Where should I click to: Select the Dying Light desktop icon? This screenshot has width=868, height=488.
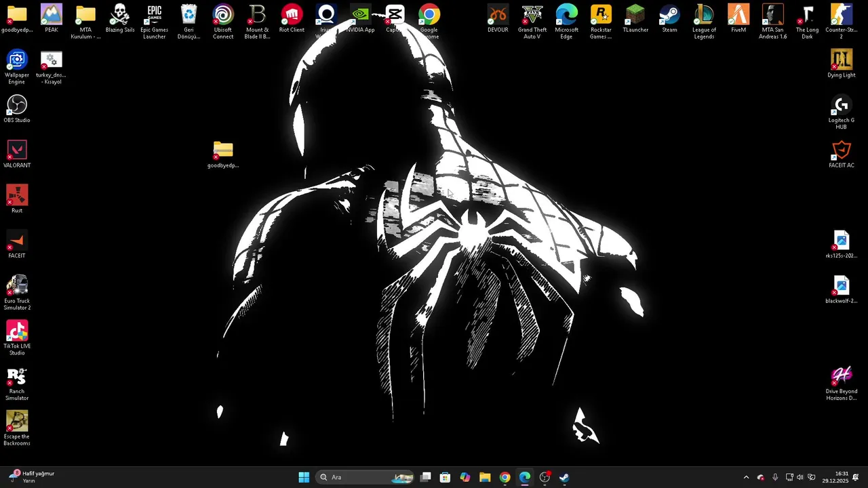(842, 64)
